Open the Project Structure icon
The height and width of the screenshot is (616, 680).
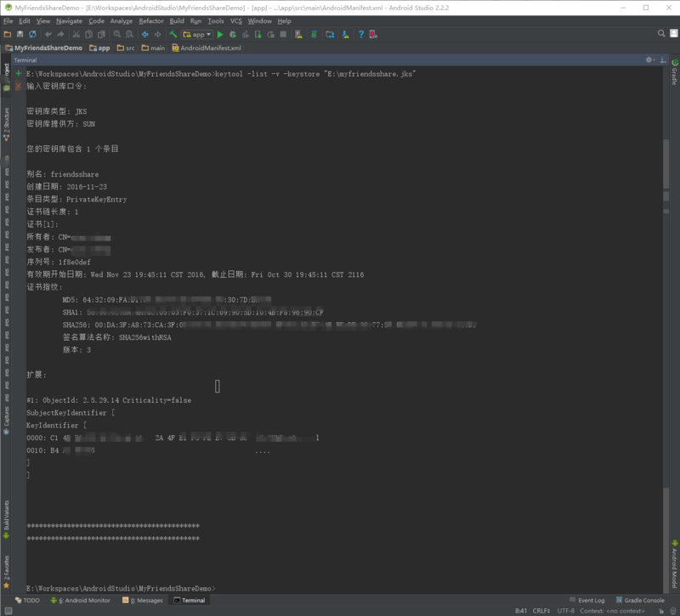tap(330, 34)
